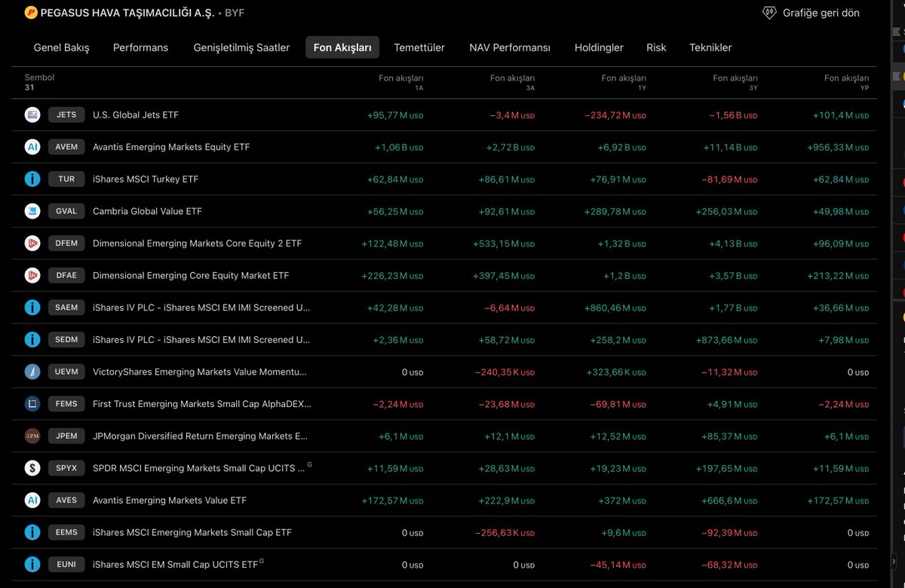The height and width of the screenshot is (588, 905).
Task: Click the VictoryShares UEVM fund logo
Action: (32, 372)
